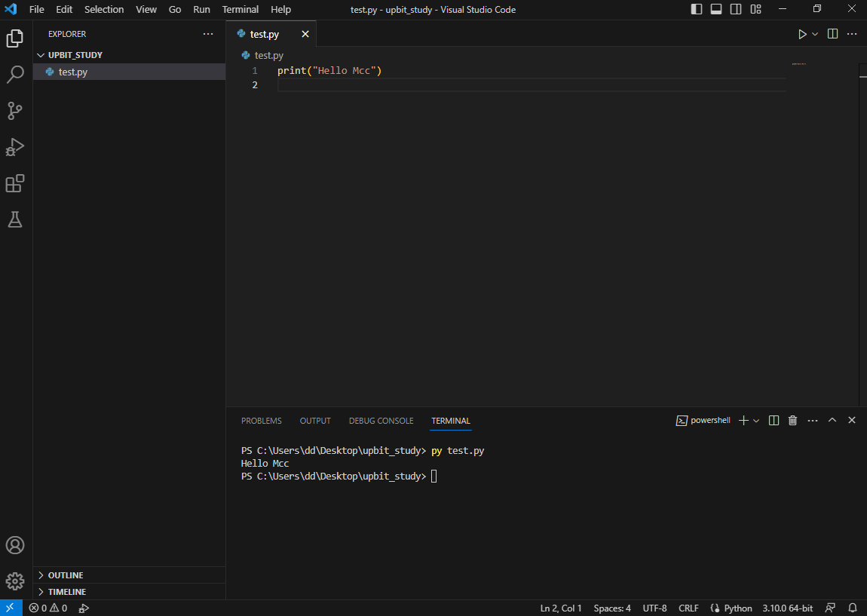Open the Extensions view
867x616 pixels.
point(15,183)
